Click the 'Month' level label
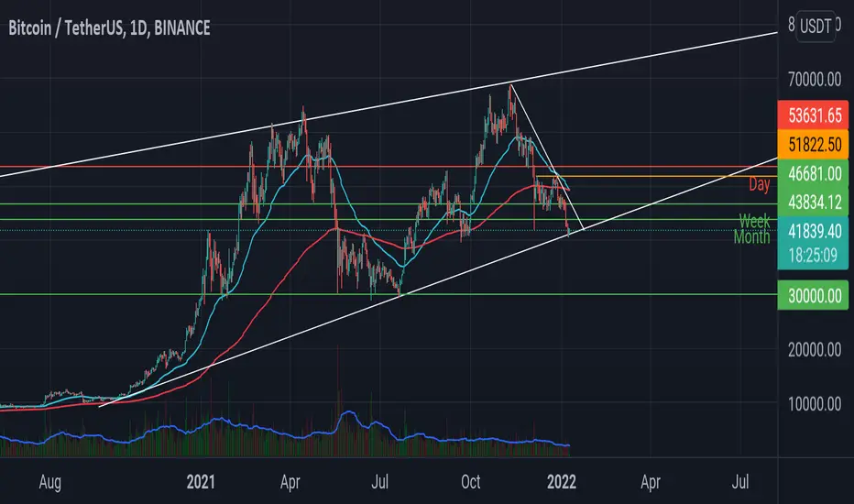 [x=751, y=236]
